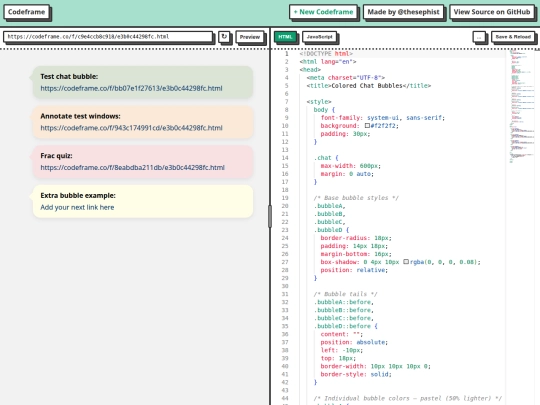Click the 'Frac quiz:' heading
Image resolution: width=540 pixels, height=405 pixels.
pos(56,156)
